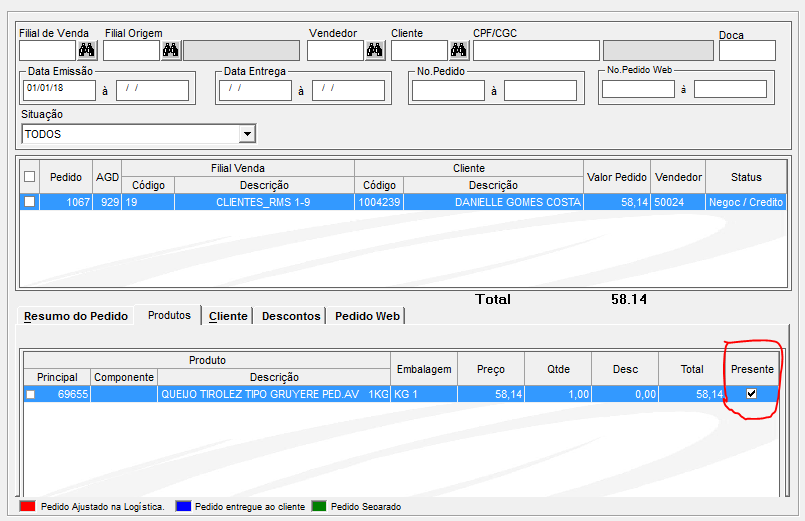Click quantity 1,00 cell

[558, 394]
